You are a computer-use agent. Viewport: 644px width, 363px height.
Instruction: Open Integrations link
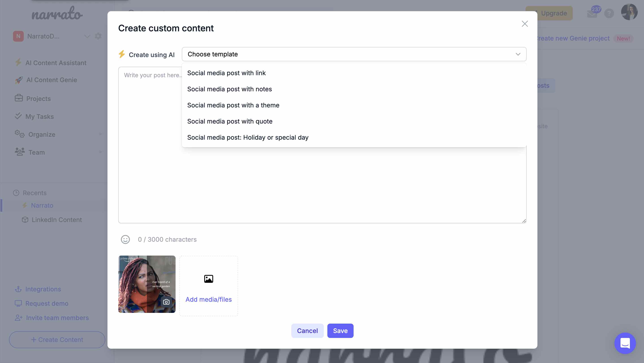coord(43,289)
